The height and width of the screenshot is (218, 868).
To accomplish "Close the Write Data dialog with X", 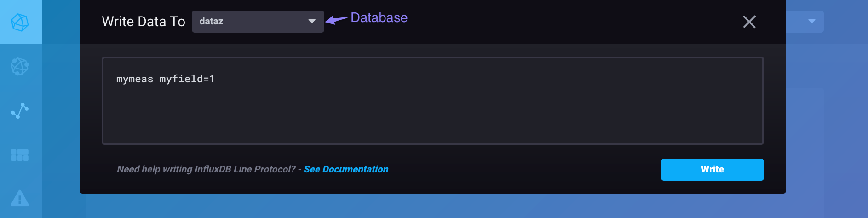I will pyautogui.click(x=749, y=22).
